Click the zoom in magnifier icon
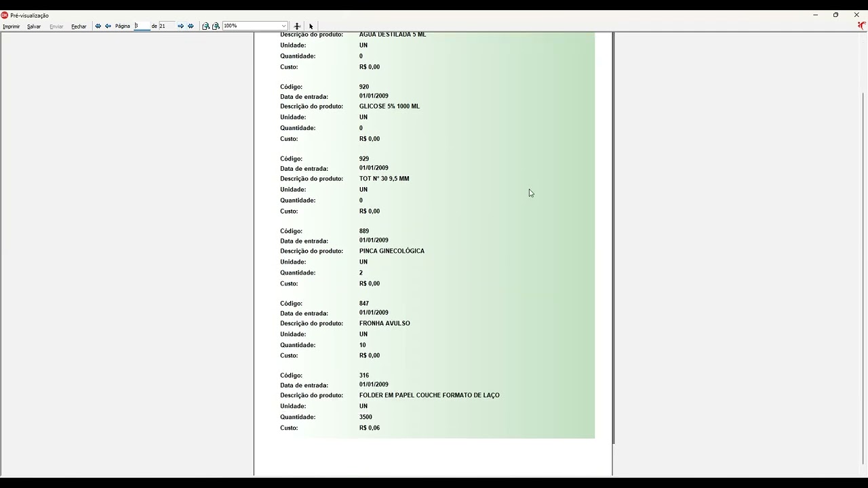Image resolution: width=868 pixels, height=488 pixels. 216,26
